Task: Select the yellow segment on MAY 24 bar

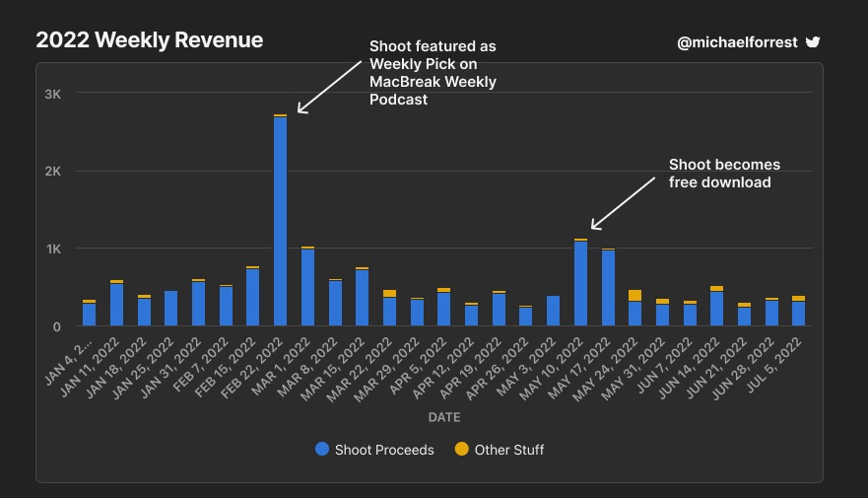Action: click(634, 295)
